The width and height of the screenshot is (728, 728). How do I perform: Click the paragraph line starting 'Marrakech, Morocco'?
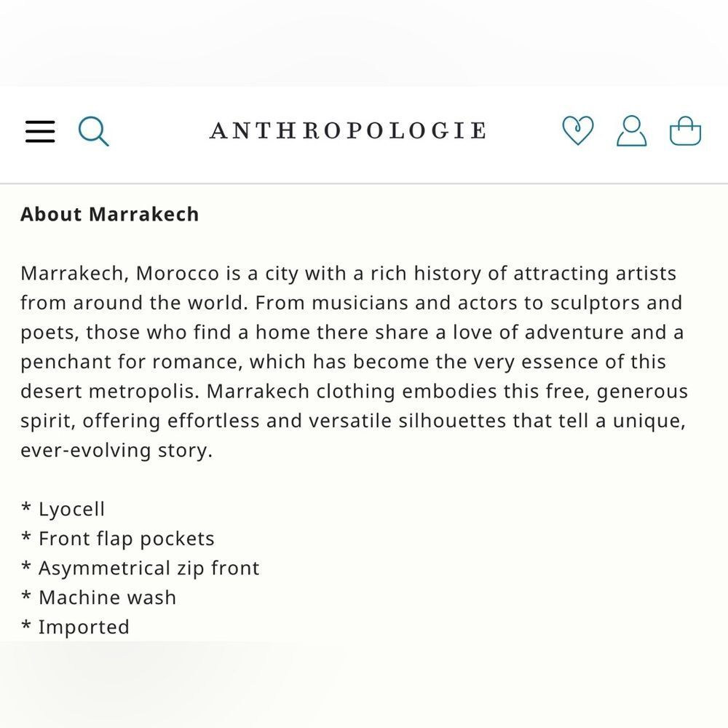[348, 274]
